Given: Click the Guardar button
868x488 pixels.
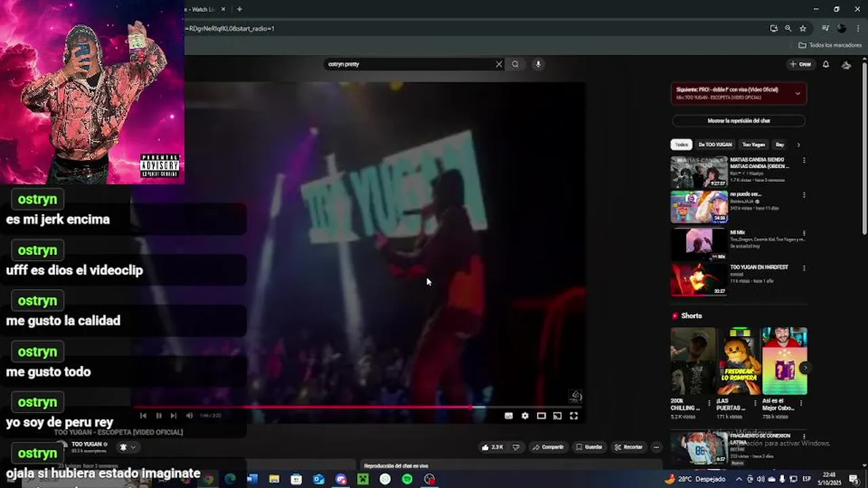Looking at the screenshot, I should tap(589, 447).
